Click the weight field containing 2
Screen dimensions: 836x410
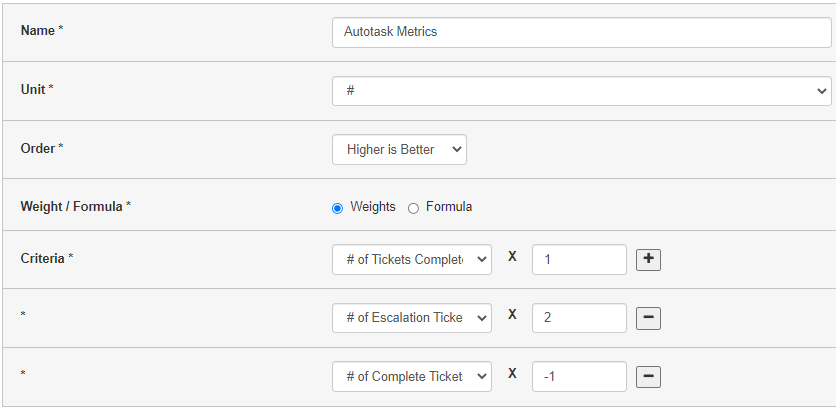[579, 318]
